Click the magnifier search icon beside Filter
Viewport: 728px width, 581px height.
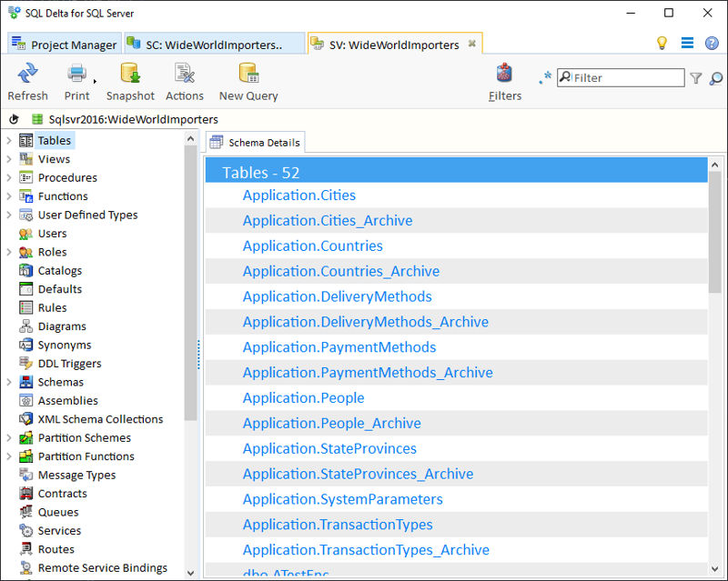pos(713,78)
